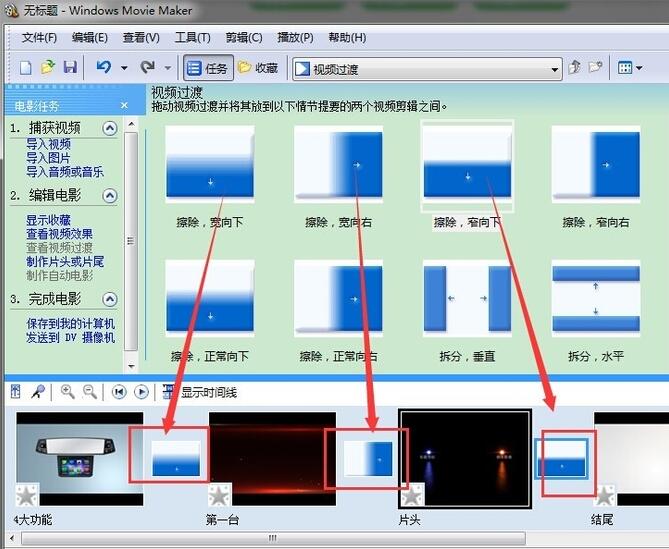Click the Undo arrow icon

[103, 68]
